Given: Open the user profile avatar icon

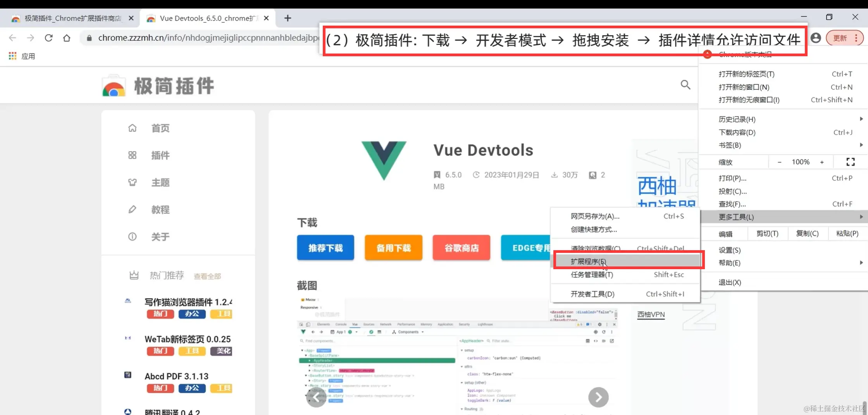Looking at the screenshot, I should (816, 38).
